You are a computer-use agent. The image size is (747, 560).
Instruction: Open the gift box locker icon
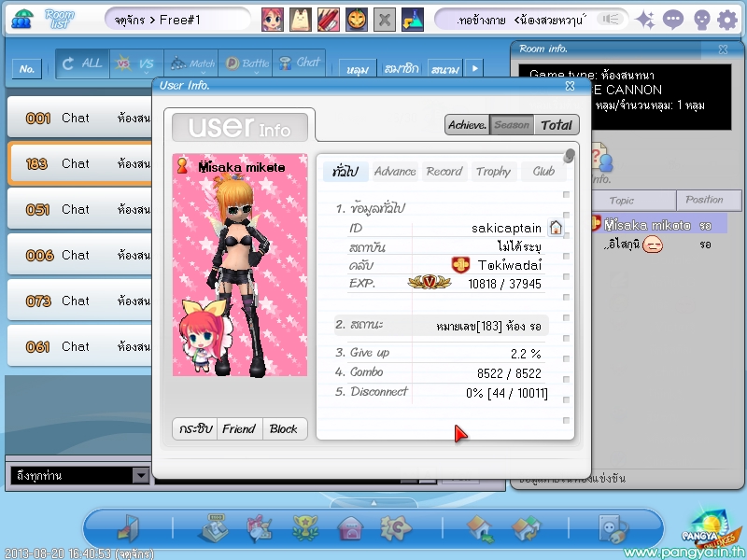pos(259,528)
